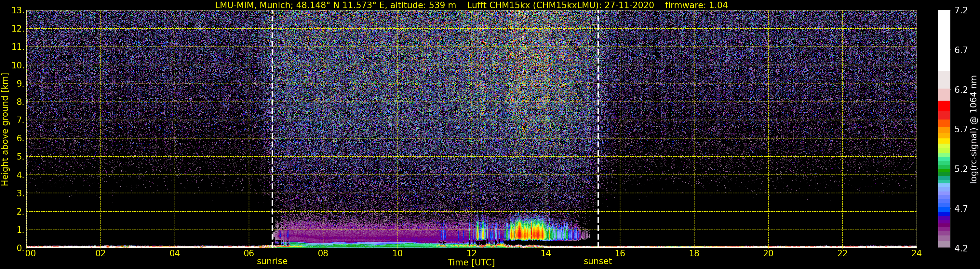Click the height tick label '10.'
This screenshot has width=980, height=269.
18,65
